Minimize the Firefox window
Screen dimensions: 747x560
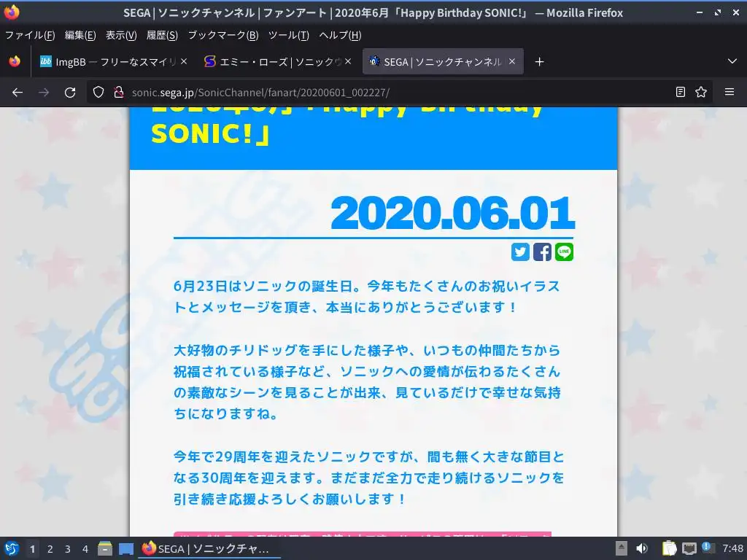coord(700,13)
